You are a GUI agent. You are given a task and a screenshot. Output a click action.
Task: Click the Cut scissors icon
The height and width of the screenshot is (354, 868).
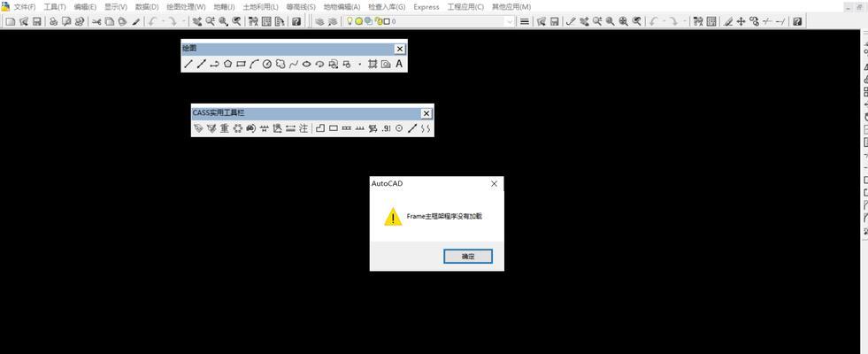[x=96, y=21]
